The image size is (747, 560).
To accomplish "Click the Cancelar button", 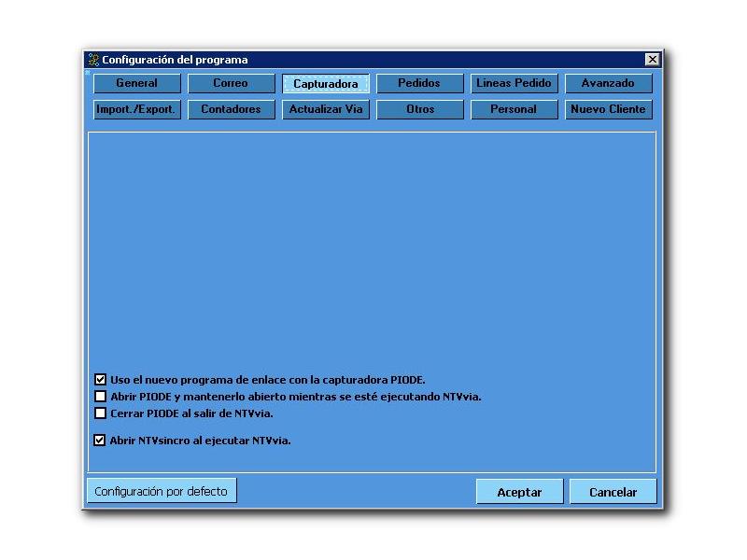I will pos(613,492).
